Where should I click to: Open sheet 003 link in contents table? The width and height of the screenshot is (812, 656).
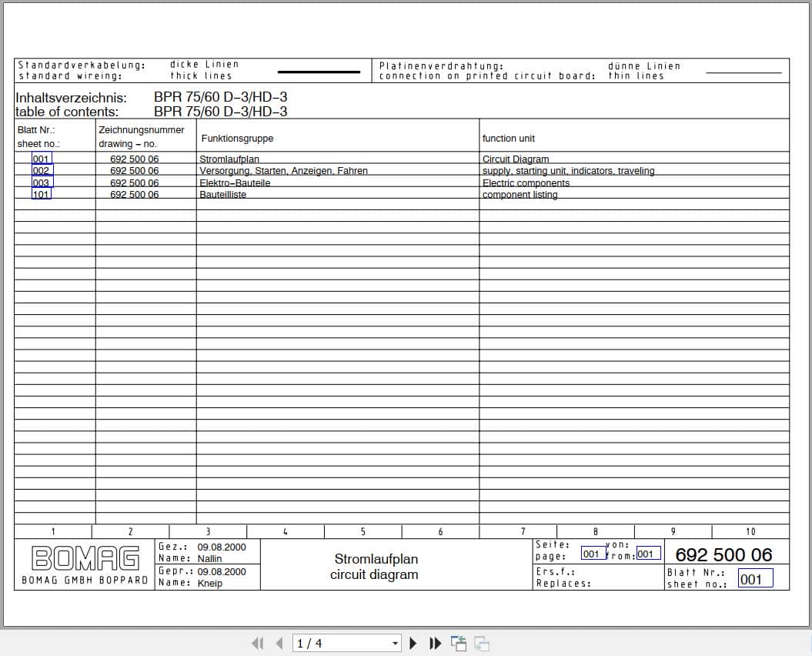[x=42, y=182]
